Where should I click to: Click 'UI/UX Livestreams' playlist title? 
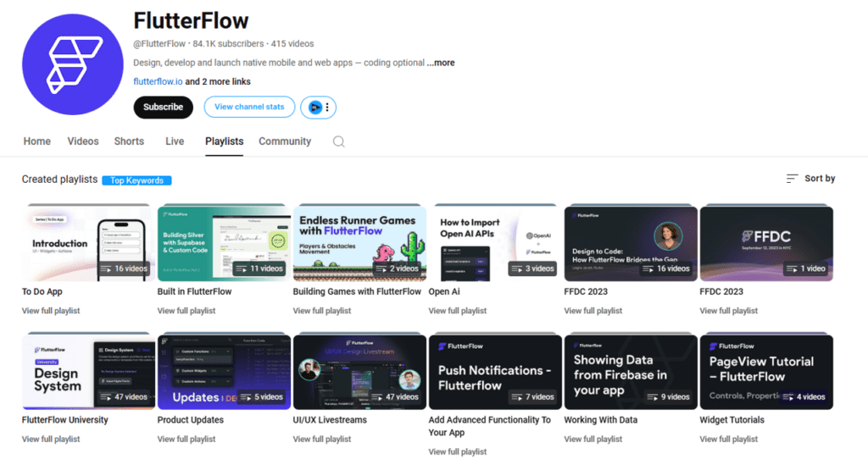pos(330,420)
